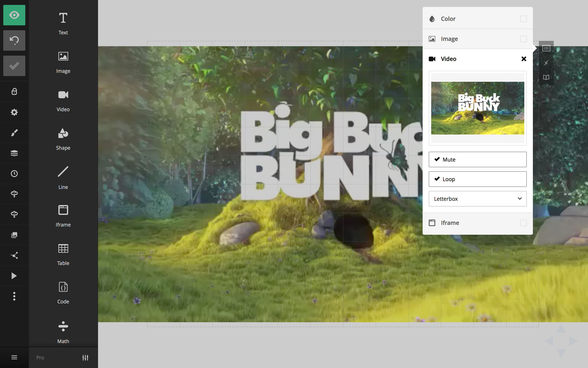Click the cloud download export icon
Screen dimensions: 588x368
pos(14,214)
